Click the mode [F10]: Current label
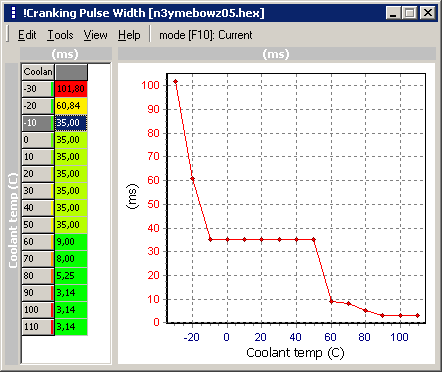 coord(206,35)
